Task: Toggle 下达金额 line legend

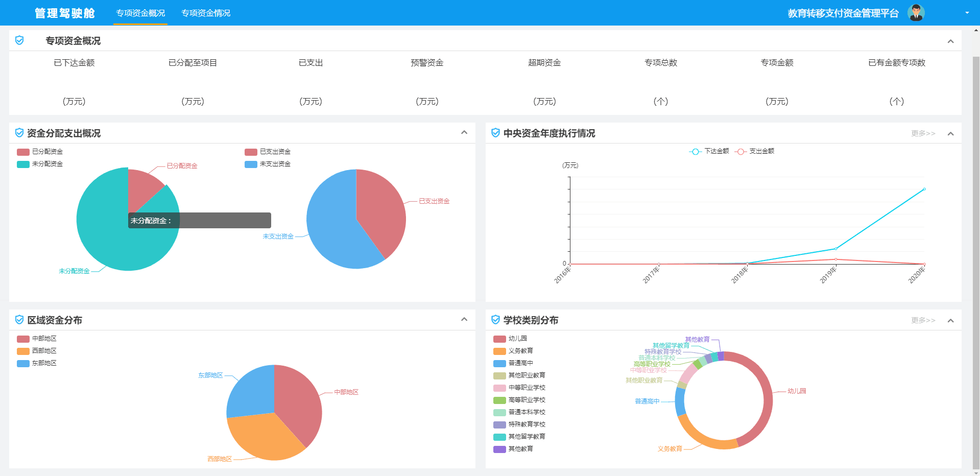Action: point(709,151)
